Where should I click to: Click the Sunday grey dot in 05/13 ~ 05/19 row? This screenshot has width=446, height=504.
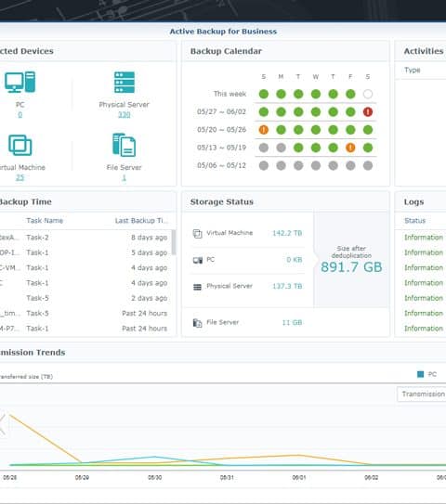264,148
